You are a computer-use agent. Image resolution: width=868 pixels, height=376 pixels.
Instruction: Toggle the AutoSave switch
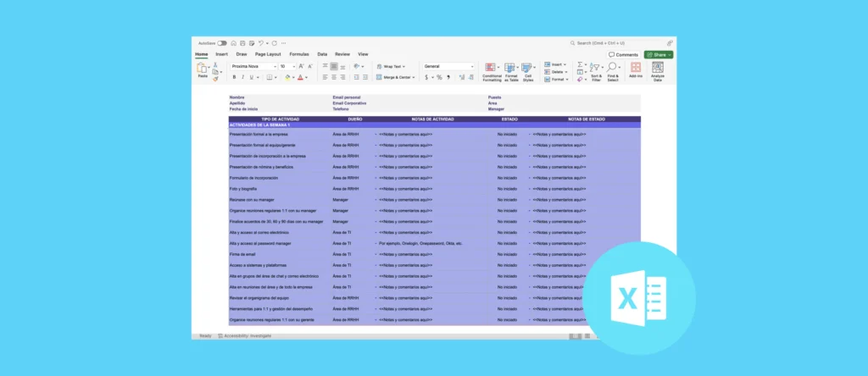[x=222, y=43]
